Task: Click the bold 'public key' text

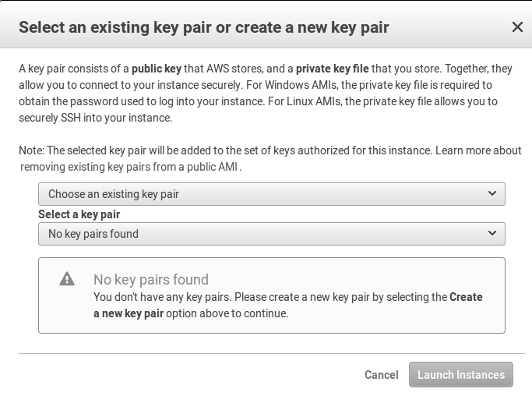Action: tap(157, 69)
